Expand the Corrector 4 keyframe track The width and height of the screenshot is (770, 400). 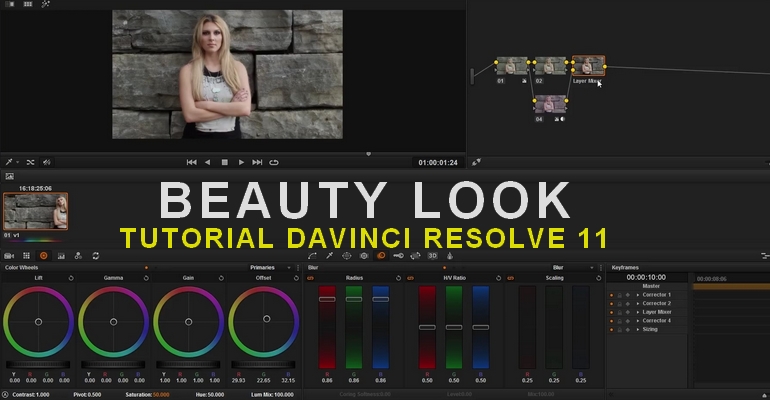(x=638, y=320)
